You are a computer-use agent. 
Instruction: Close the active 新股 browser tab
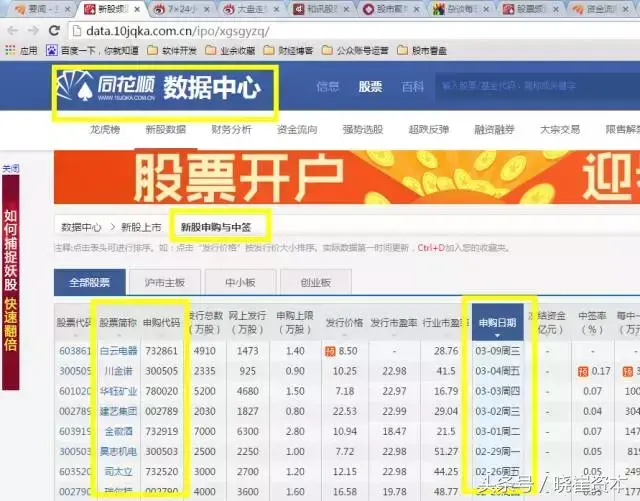click(x=138, y=9)
